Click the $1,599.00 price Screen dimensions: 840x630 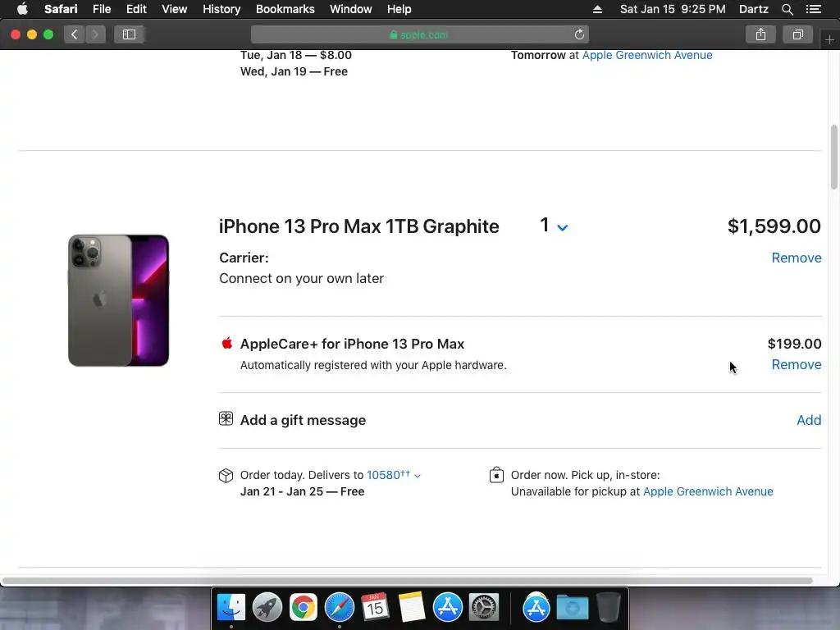click(x=774, y=226)
